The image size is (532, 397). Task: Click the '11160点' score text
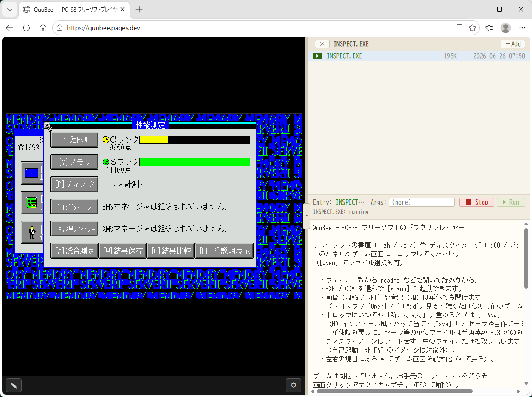click(119, 169)
